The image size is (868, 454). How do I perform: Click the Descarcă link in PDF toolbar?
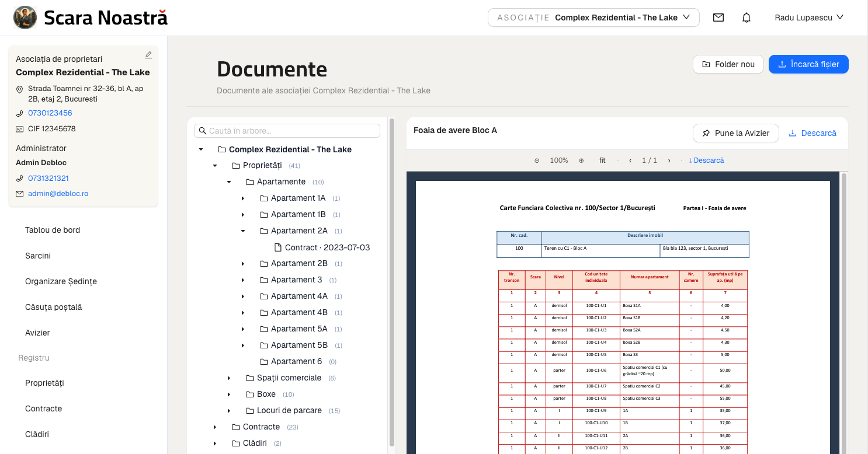pyautogui.click(x=706, y=160)
